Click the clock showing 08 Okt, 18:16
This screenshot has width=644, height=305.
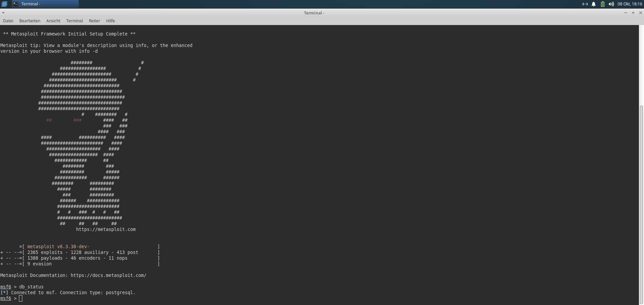tap(629, 4)
